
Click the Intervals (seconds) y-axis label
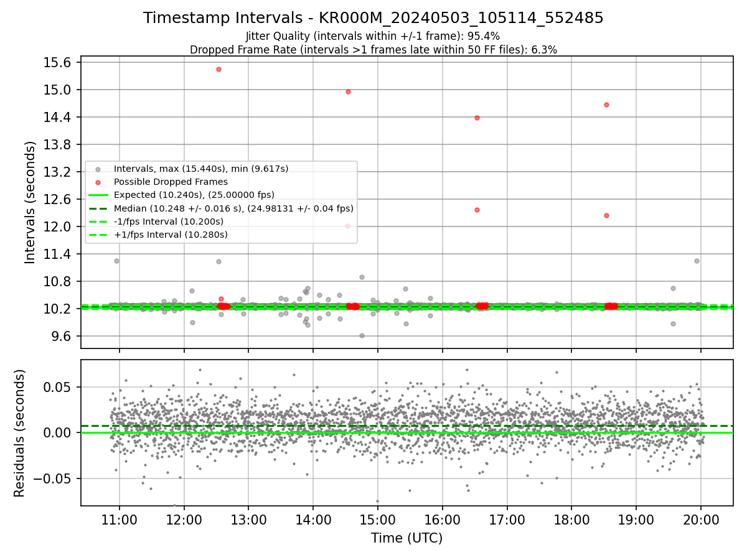30,202
